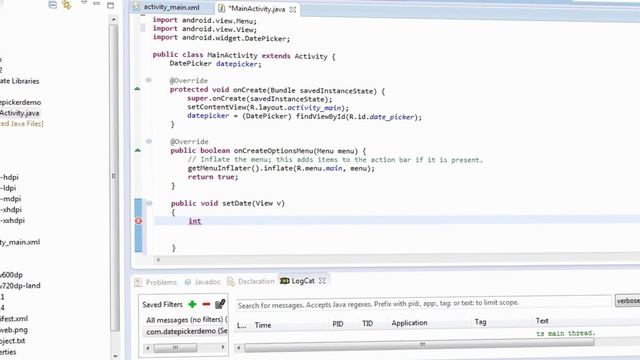
Task: Click the L... level column header
Action: 241,325
